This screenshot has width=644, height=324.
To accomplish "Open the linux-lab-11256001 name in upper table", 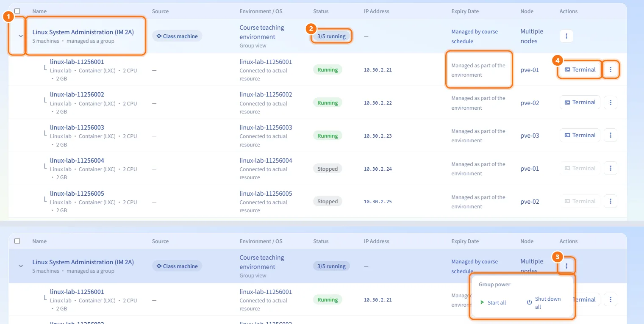I will click(x=77, y=62).
